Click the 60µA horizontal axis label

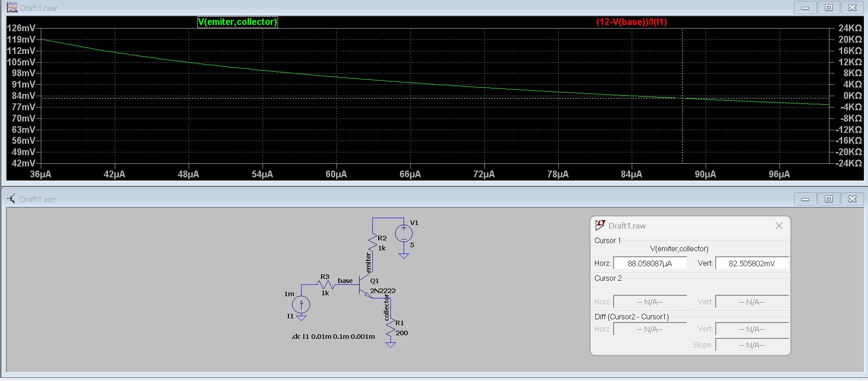336,174
